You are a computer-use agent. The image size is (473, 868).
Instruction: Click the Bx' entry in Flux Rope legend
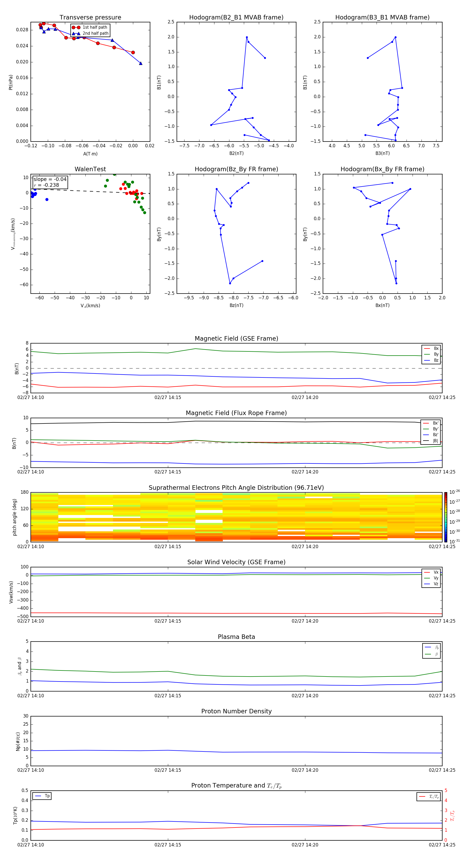click(431, 423)
